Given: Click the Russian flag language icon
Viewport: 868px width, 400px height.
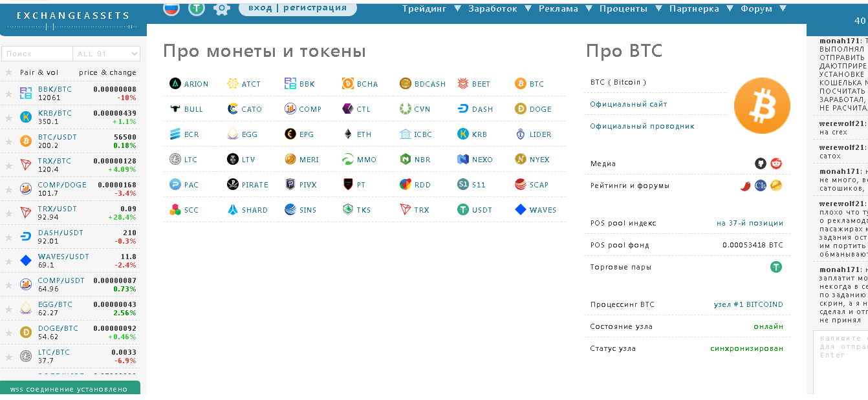Looking at the screenshot, I should coord(171,8).
